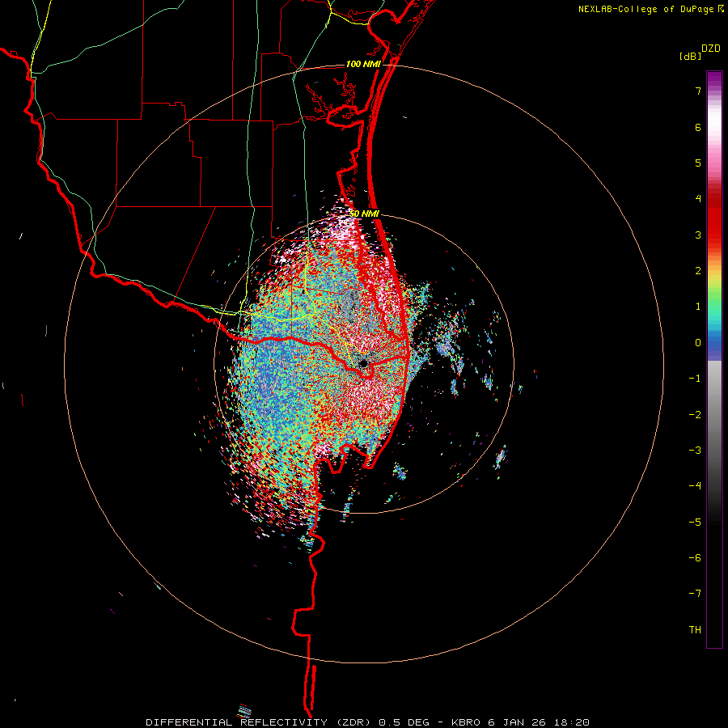Click the KBRO 6 JAN 26 18:20 timestamp
728x728 pixels.
click(x=520, y=722)
